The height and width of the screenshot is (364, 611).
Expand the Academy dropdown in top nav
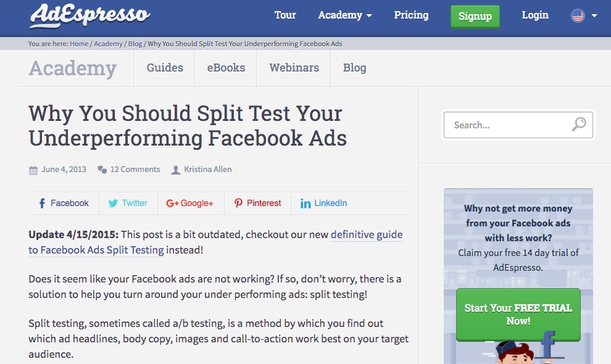(x=345, y=15)
